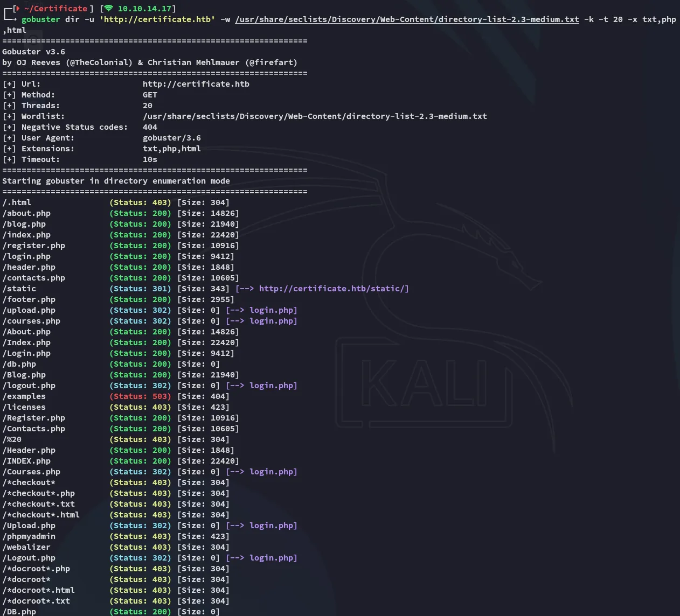680x616 pixels.
Task: Click the /webalizer result path
Action: point(26,547)
